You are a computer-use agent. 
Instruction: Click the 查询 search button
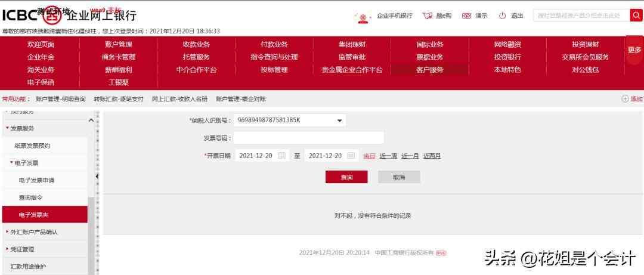point(346,177)
